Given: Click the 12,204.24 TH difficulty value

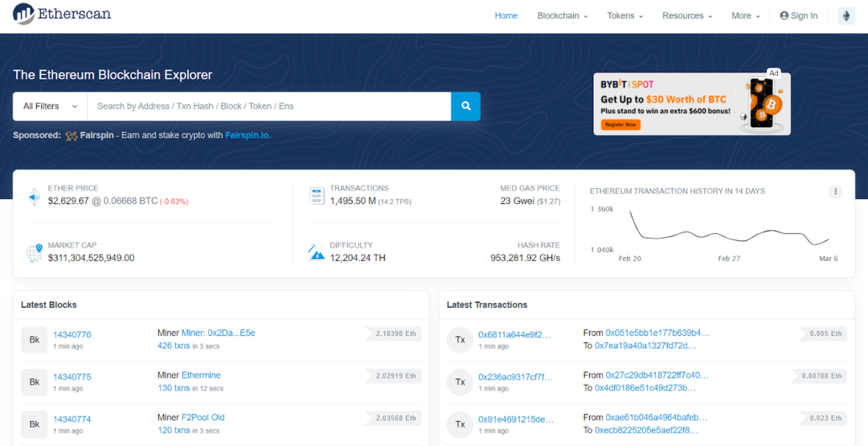Looking at the screenshot, I should tap(358, 258).
